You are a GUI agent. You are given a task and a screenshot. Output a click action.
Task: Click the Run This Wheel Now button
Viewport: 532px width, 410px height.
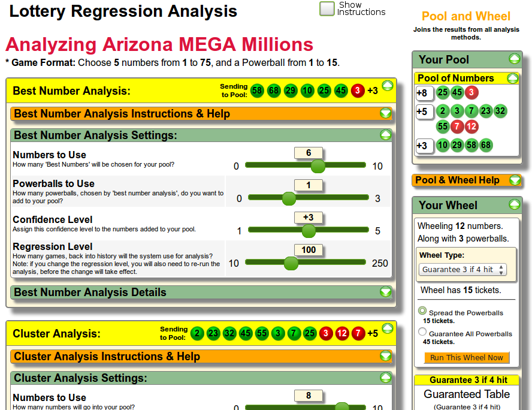(x=467, y=357)
